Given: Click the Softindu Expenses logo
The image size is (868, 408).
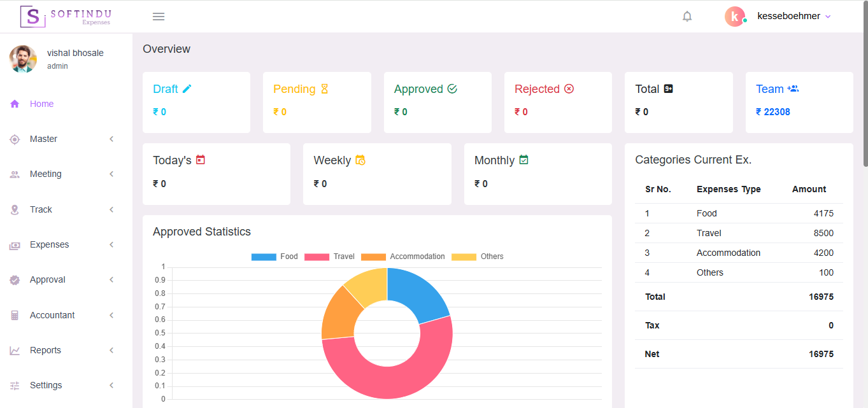Looking at the screenshot, I should (x=66, y=17).
